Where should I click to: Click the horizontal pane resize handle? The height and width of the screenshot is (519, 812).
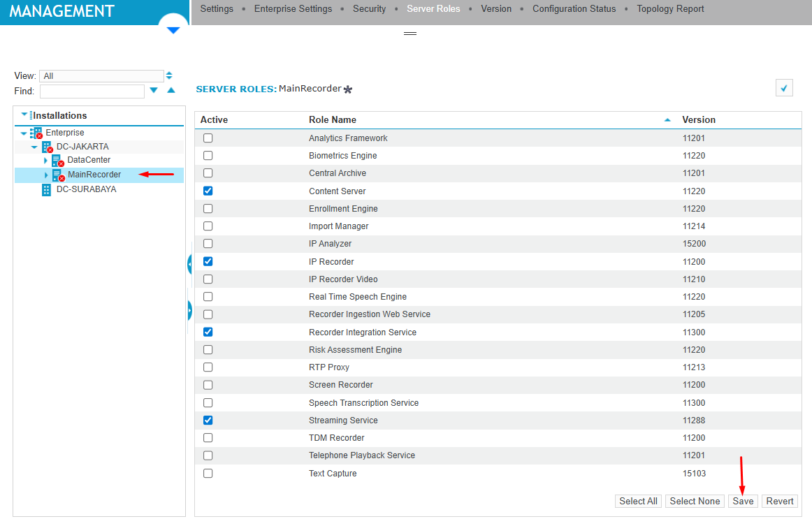(410, 34)
